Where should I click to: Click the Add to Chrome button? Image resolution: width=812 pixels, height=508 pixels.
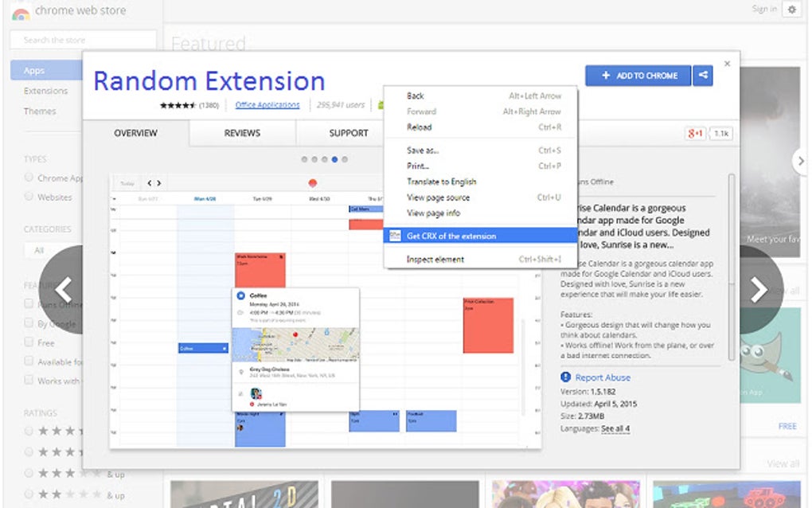(x=638, y=76)
